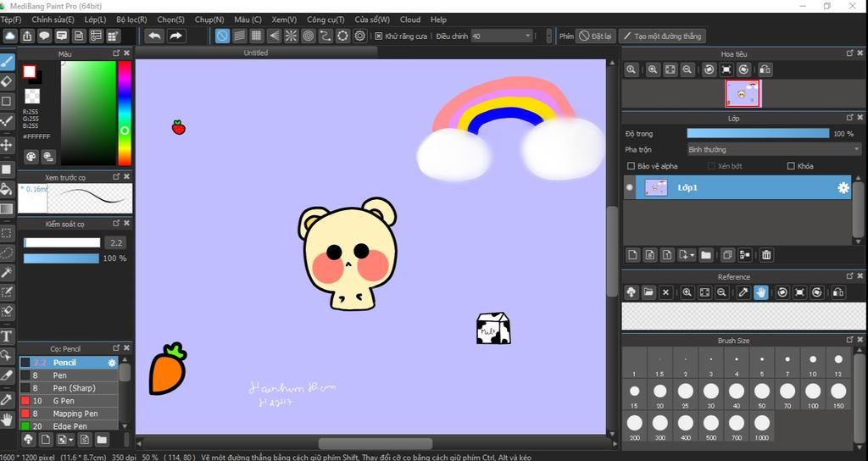Toggle the Khử răng cưa checkbox

coord(379,36)
